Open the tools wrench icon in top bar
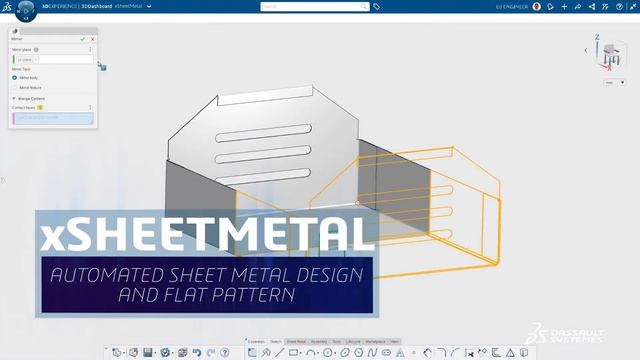 [x=605, y=7]
